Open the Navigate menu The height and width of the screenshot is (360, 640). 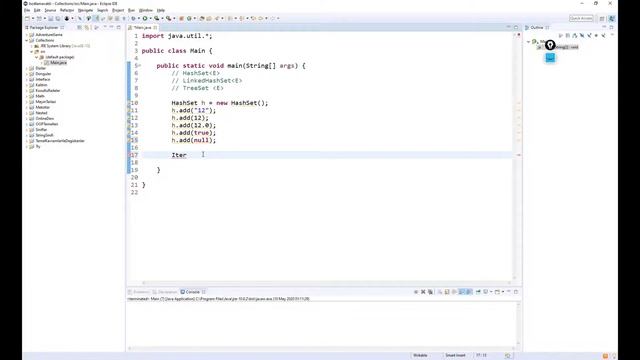click(85, 10)
